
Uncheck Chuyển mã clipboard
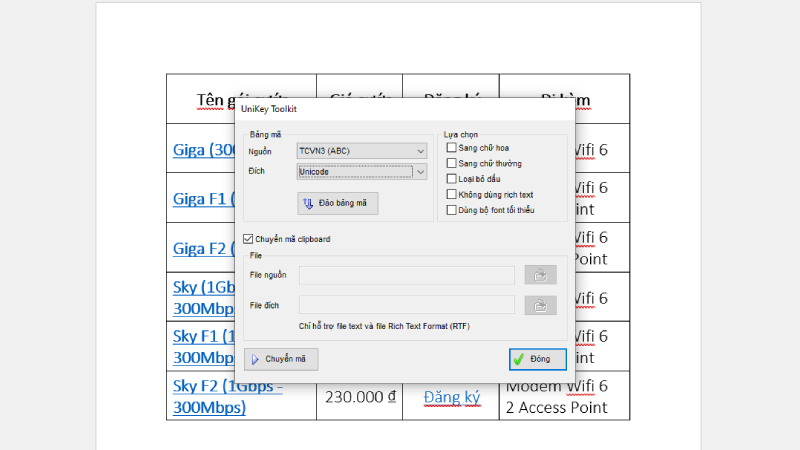click(x=249, y=239)
